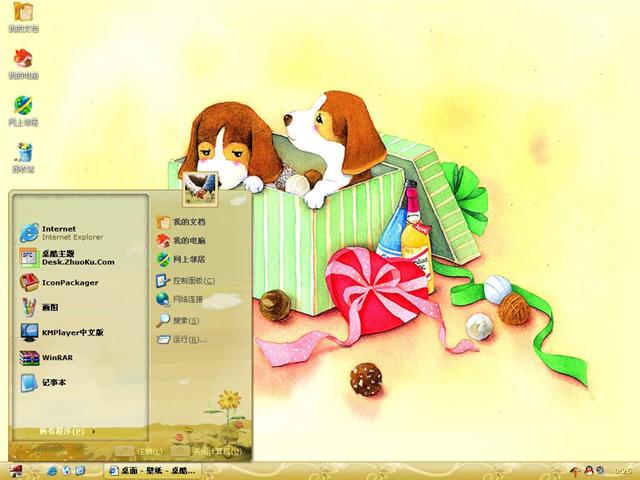
Task: Expand 所有程序(P) all programs list
Action: coord(67,431)
